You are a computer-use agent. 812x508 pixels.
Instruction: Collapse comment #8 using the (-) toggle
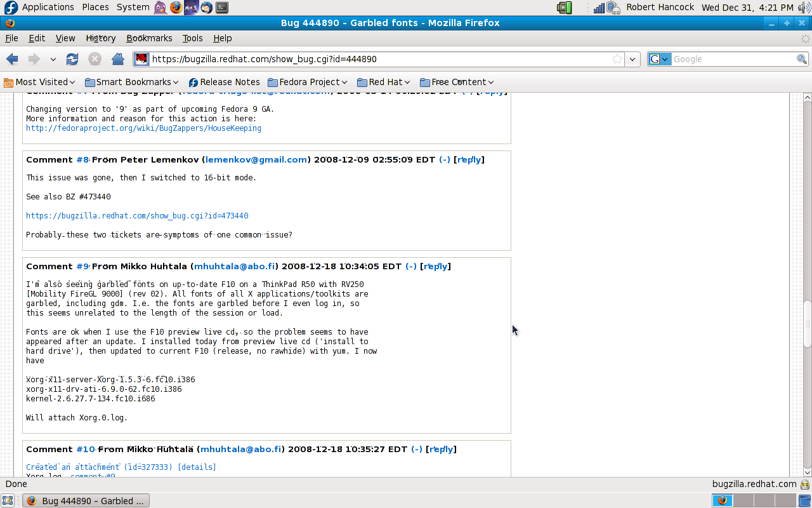[x=445, y=160]
